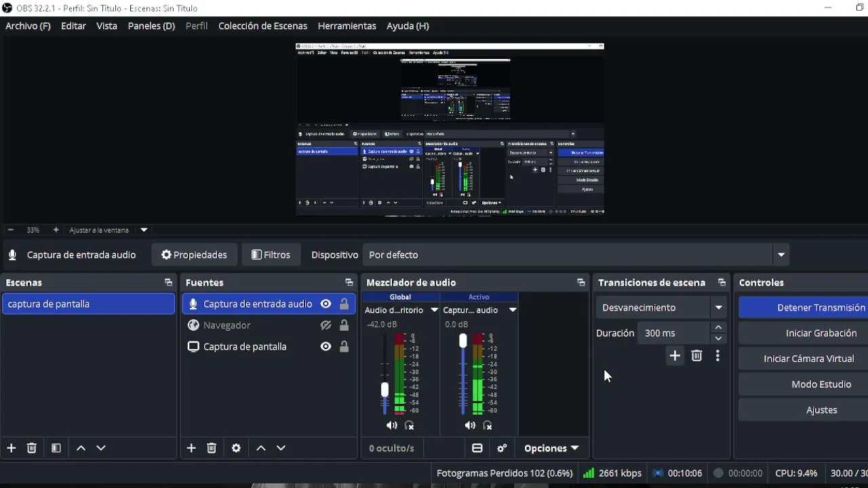This screenshot has height=488, width=868.
Task: Toggle lock on Captura de pantalla source
Action: tap(344, 346)
